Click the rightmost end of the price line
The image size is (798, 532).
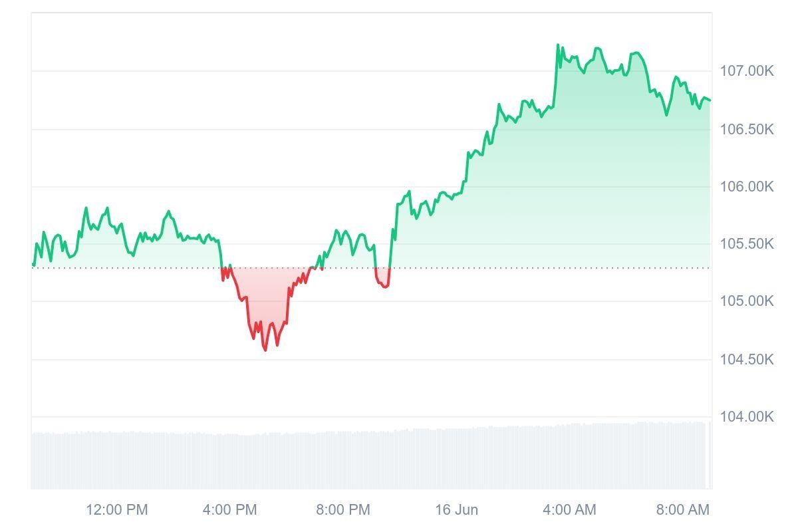click(710, 100)
